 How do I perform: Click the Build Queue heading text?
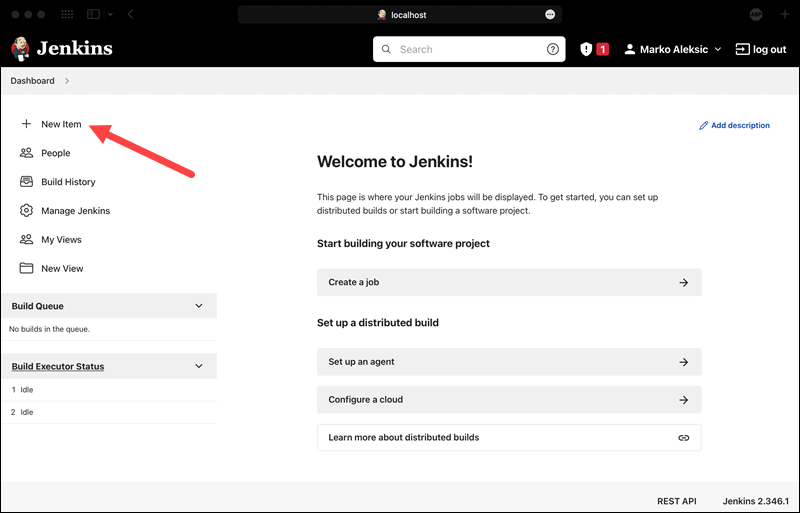tap(37, 306)
